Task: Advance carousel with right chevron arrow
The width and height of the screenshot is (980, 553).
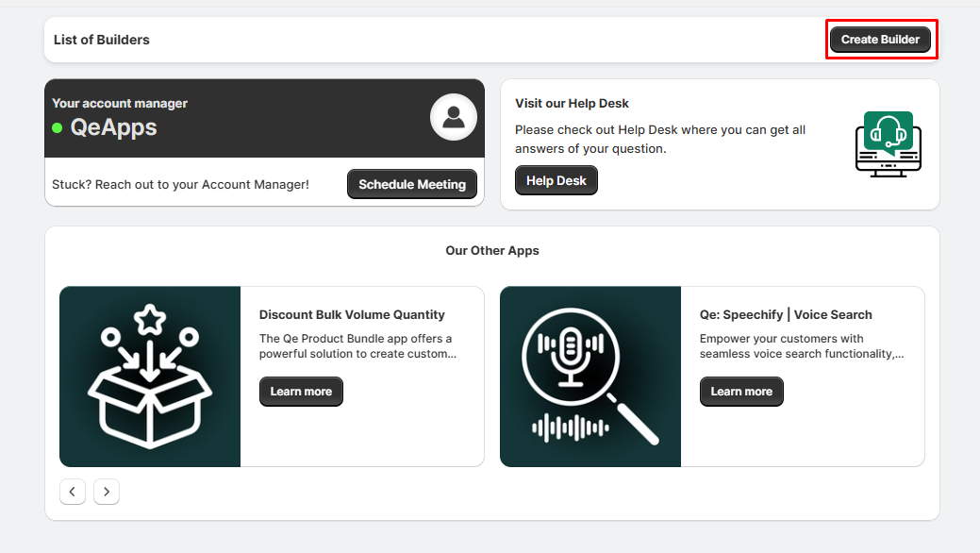Action: 107,492
